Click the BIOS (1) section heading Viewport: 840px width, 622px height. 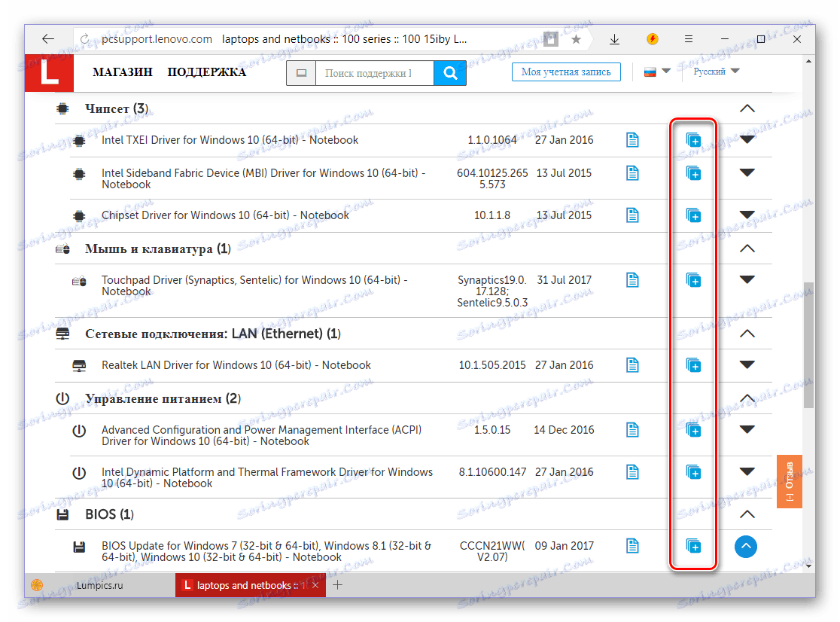pos(109,514)
